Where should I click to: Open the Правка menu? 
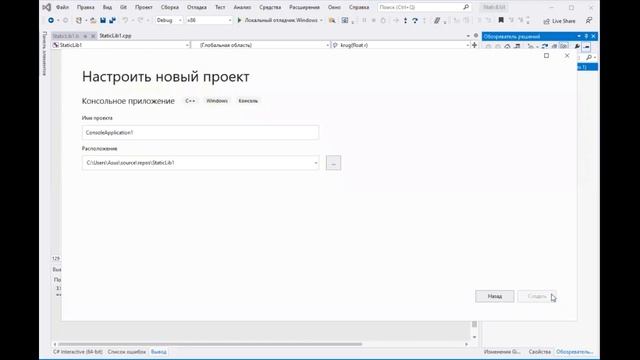tap(86, 7)
